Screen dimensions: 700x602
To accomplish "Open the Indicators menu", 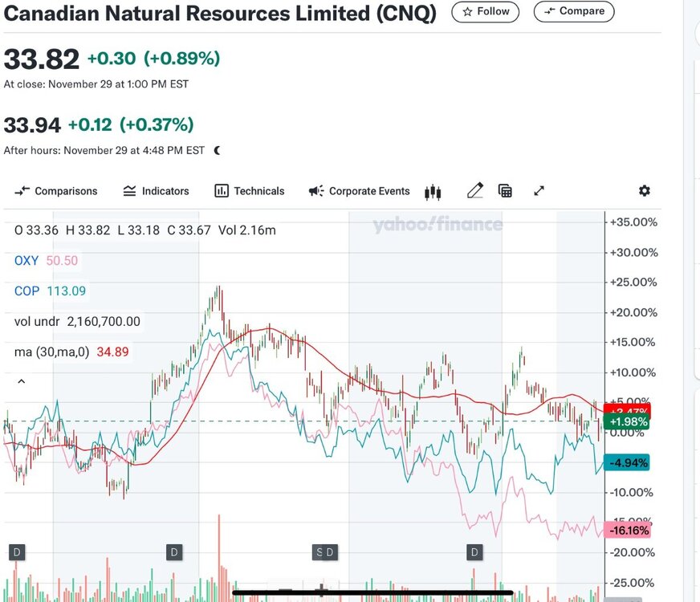I will click(x=156, y=191).
